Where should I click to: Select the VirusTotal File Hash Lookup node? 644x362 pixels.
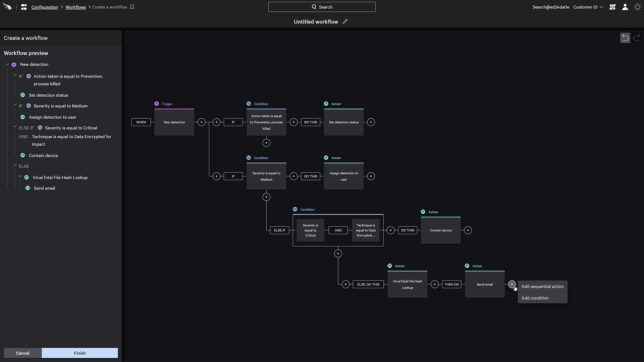click(407, 285)
